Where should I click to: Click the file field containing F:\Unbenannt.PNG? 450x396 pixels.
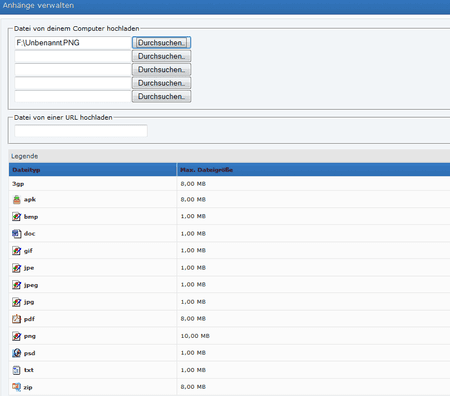pyautogui.click(x=73, y=43)
